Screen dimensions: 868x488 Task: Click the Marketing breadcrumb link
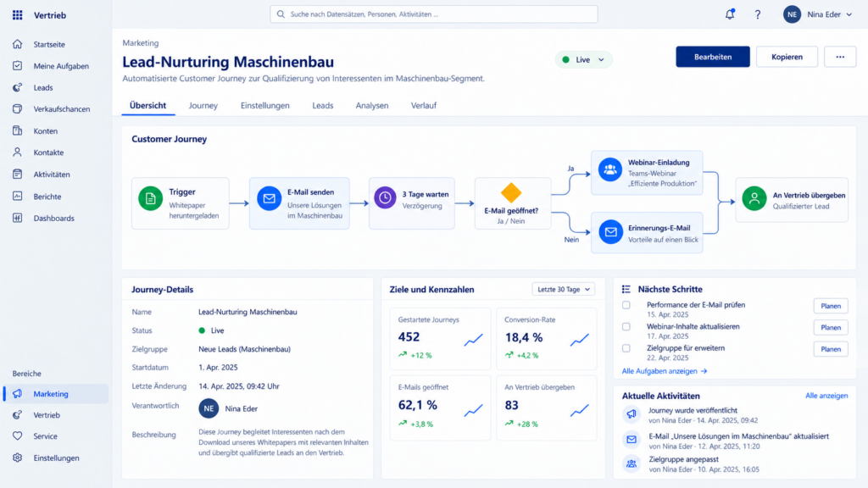coord(141,42)
